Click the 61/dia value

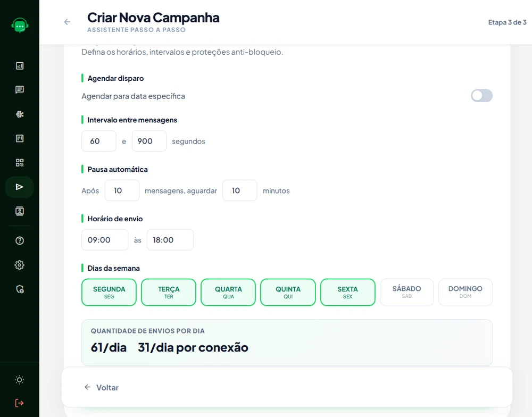point(109,347)
